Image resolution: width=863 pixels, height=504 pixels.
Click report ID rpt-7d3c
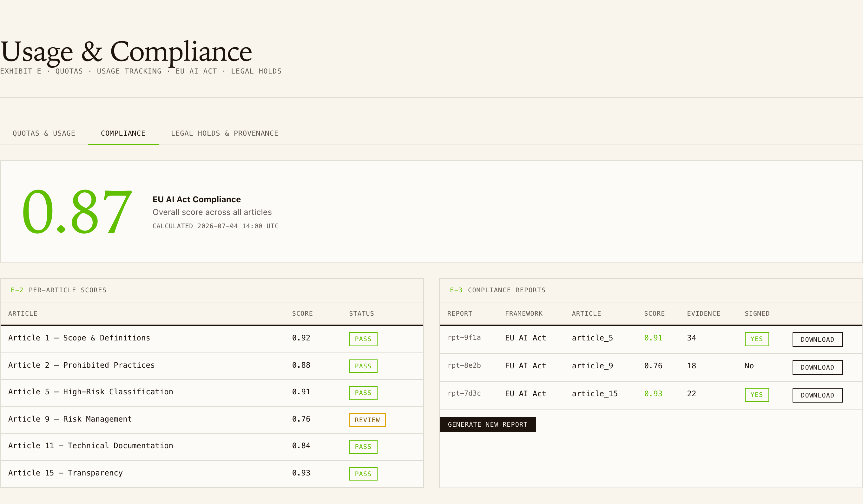click(464, 393)
